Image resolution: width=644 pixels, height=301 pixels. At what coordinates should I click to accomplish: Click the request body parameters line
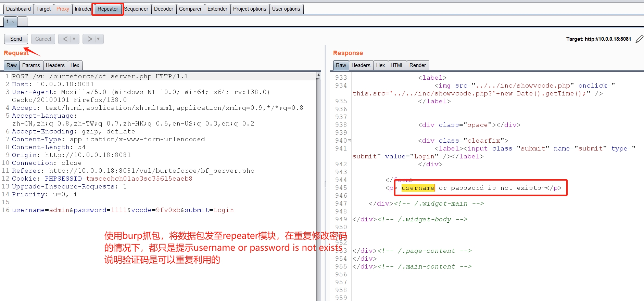click(x=123, y=210)
